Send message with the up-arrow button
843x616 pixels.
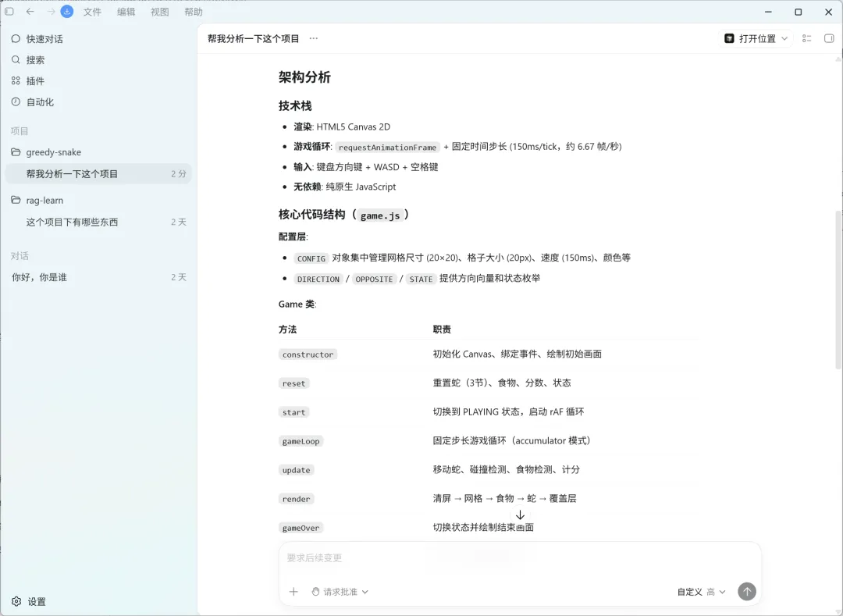point(747,591)
